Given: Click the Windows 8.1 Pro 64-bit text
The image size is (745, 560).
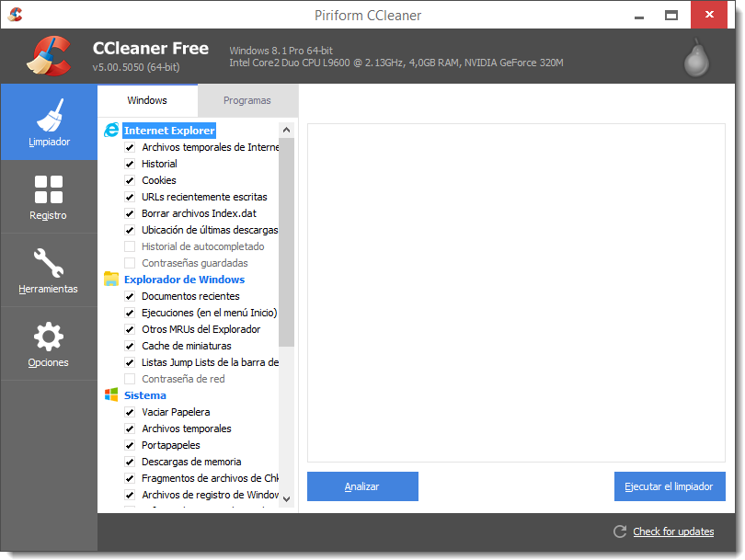Looking at the screenshot, I should 281,51.
